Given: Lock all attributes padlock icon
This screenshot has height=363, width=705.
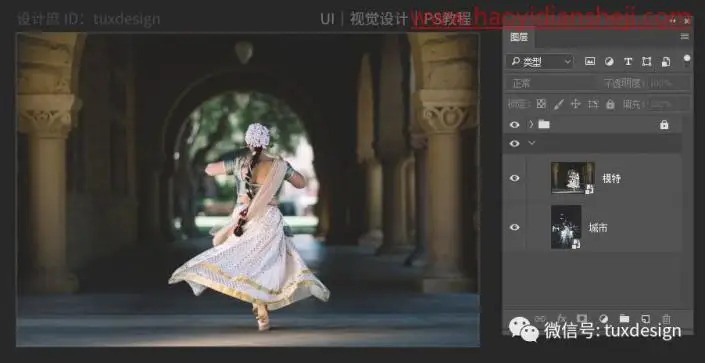Looking at the screenshot, I should [610, 104].
